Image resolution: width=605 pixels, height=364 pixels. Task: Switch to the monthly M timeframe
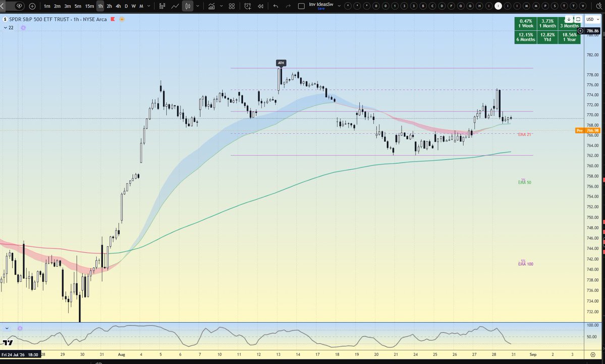[141, 6]
